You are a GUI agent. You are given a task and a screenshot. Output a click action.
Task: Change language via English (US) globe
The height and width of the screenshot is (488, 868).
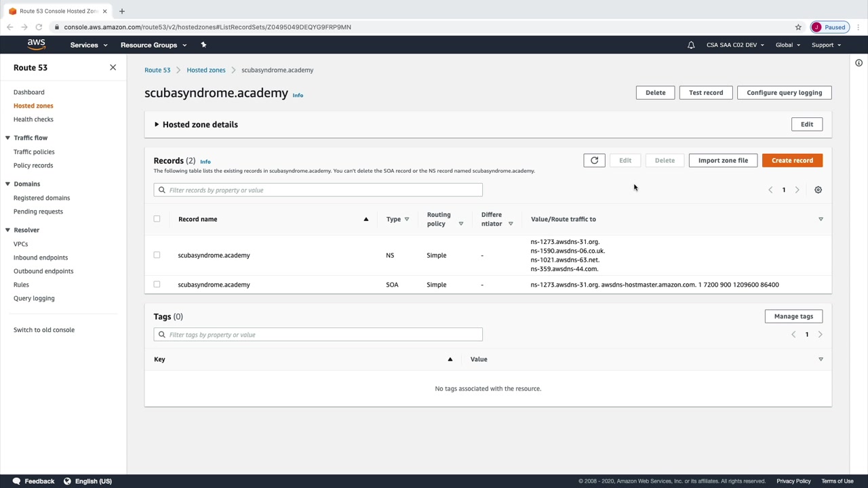tap(67, 481)
